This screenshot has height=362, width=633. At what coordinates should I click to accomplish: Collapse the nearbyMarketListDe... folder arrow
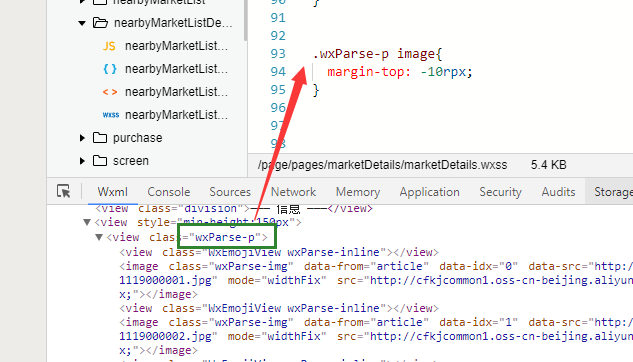click(x=82, y=23)
